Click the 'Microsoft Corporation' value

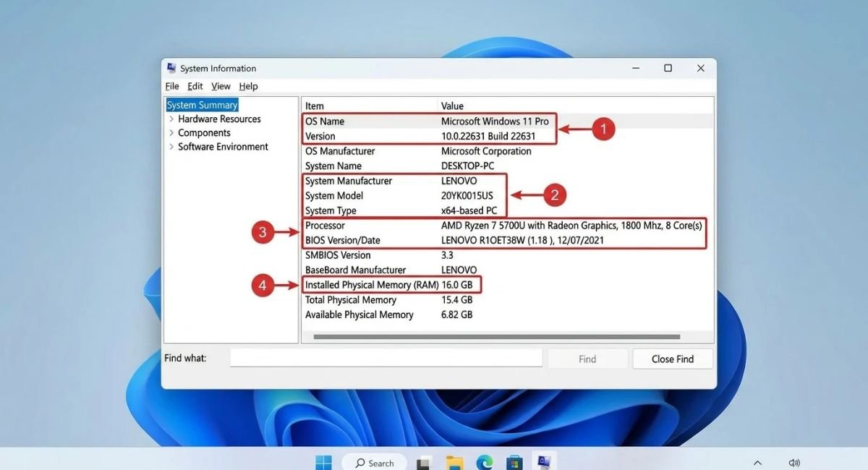point(486,151)
